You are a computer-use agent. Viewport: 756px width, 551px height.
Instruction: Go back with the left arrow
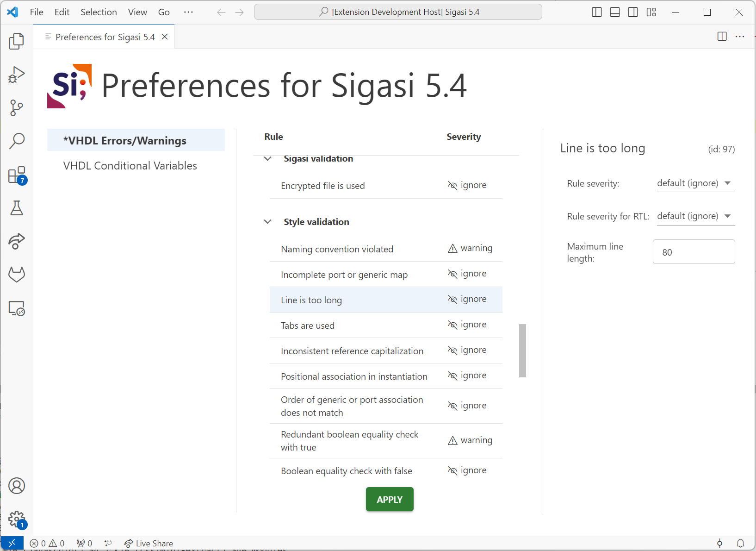(x=221, y=13)
